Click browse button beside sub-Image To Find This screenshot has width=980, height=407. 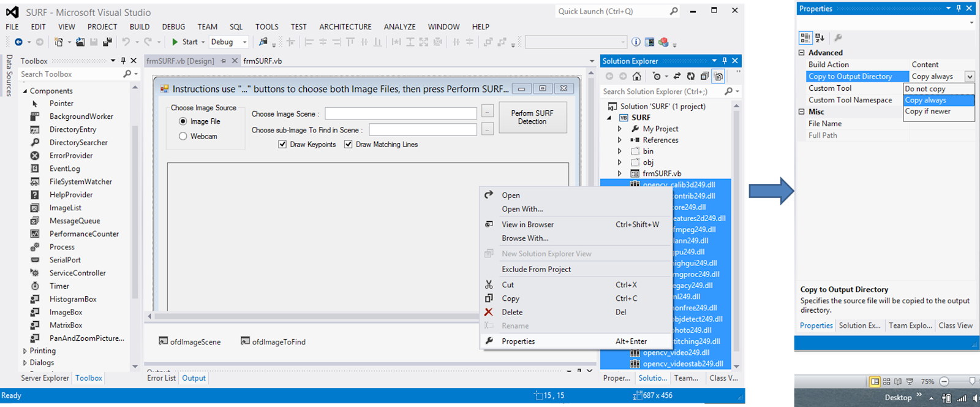487,129
